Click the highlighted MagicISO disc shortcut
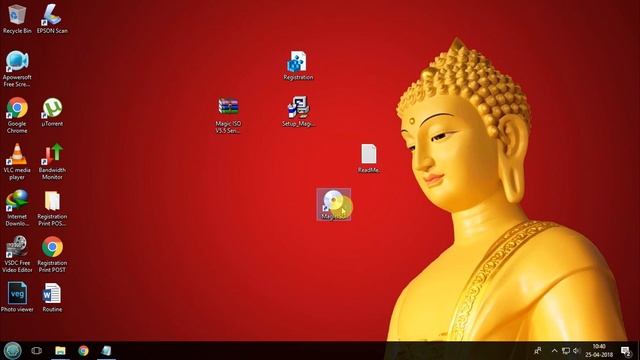The width and height of the screenshot is (640, 360). point(333,204)
